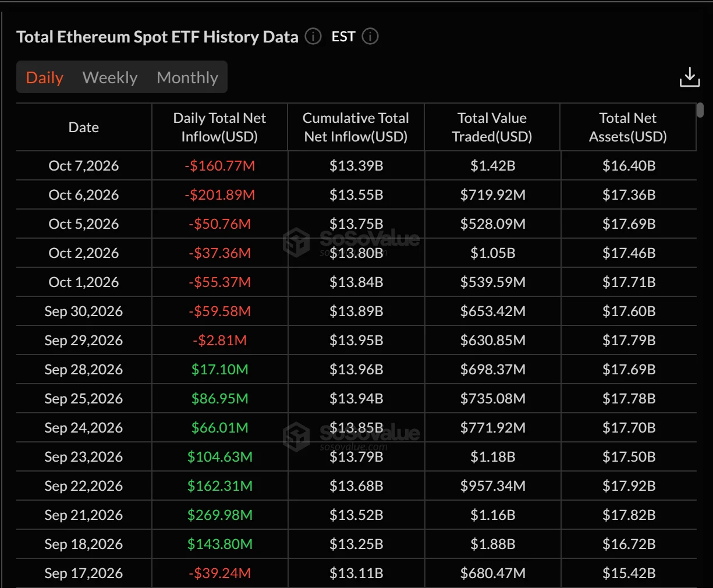
Task: Click Cumulative Total Net Inflow header
Action: [356, 127]
